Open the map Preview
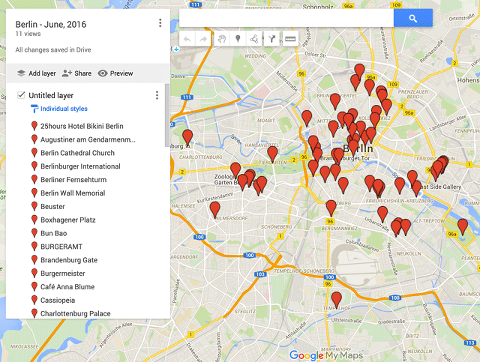The width and height of the screenshot is (480, 362). coord(116,73)
